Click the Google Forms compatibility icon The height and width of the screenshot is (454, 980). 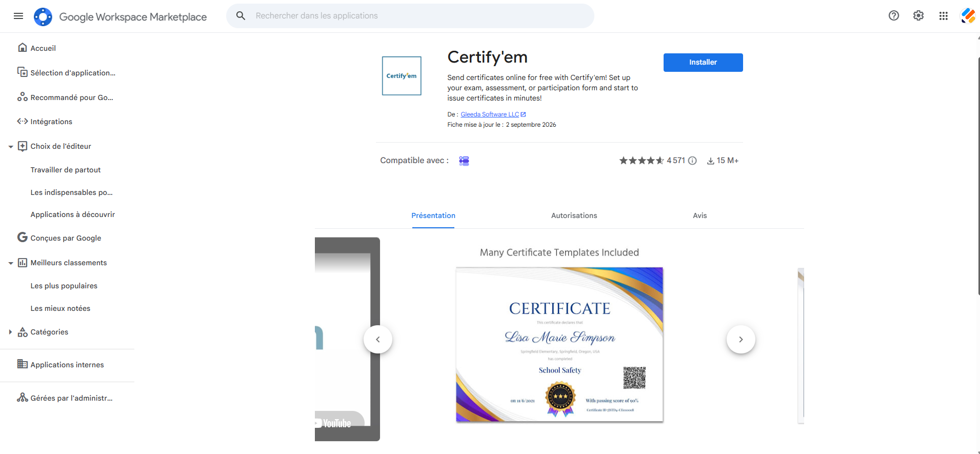tap(464, 161)
